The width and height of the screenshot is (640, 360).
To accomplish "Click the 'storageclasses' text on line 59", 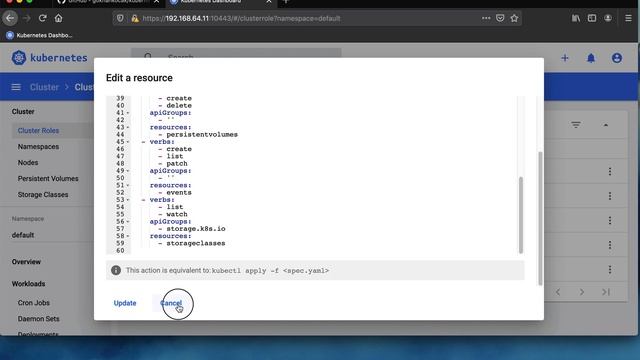I will pyautogui.click(x=196, y=243).
